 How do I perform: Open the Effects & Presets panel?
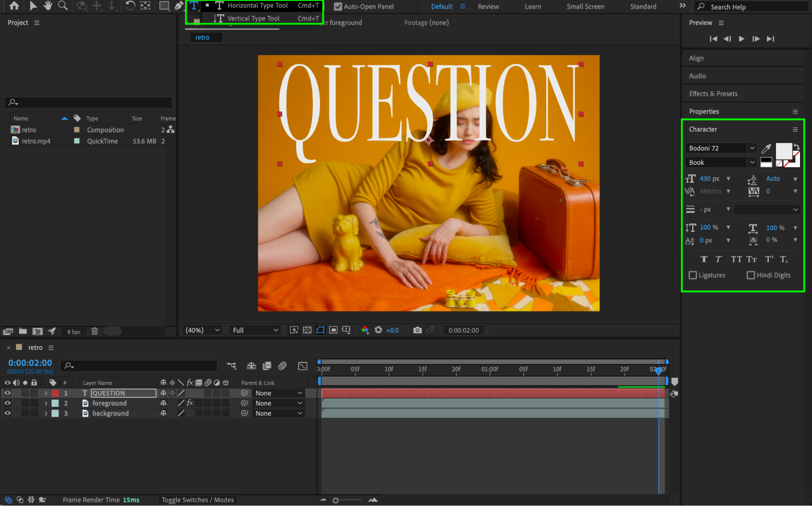coord(713,94)
